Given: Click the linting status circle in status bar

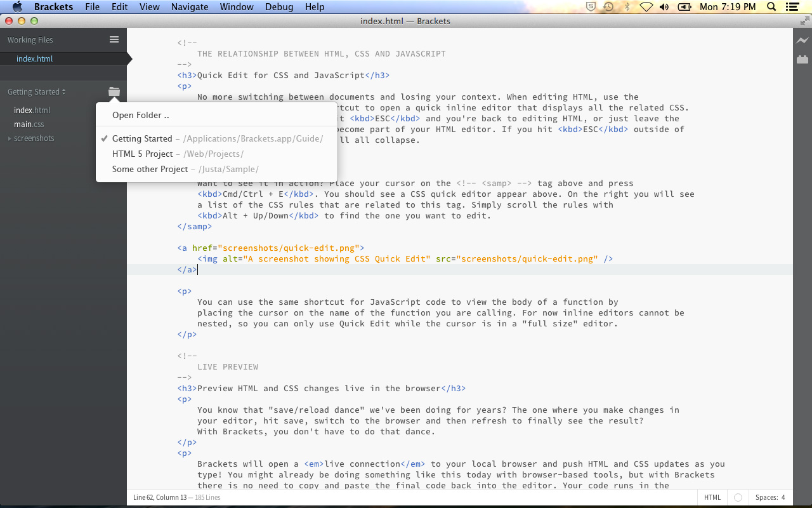Looking at the screenshot, I should click(738, 497).
